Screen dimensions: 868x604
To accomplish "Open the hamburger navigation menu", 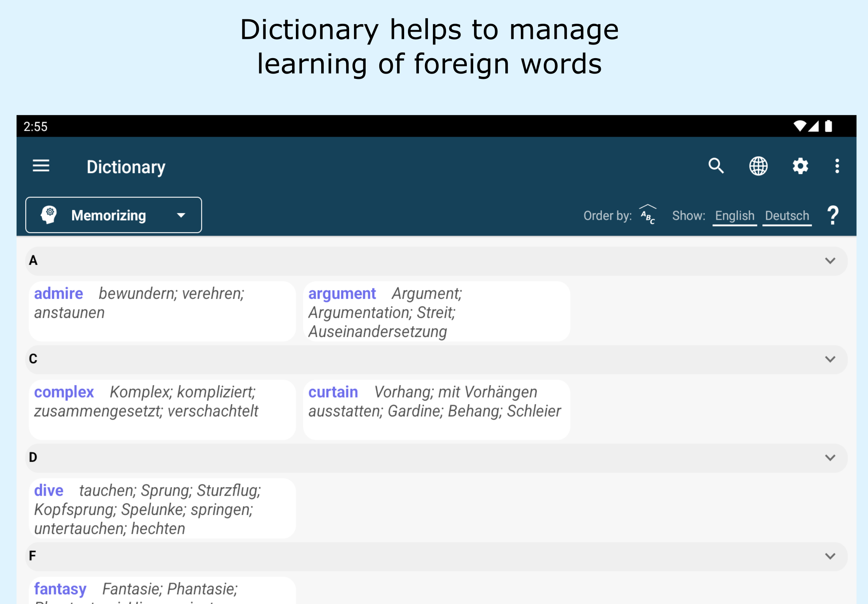I will (x=41, y=166).
